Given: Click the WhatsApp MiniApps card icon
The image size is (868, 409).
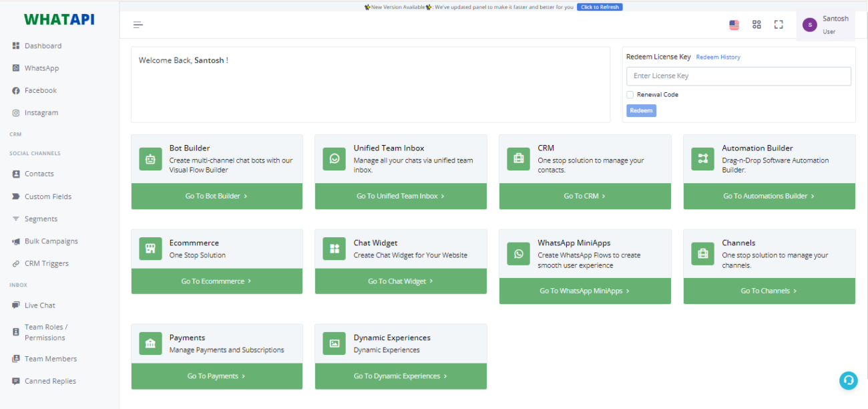Looking at the screenshot, I should [x=518, y=254].
